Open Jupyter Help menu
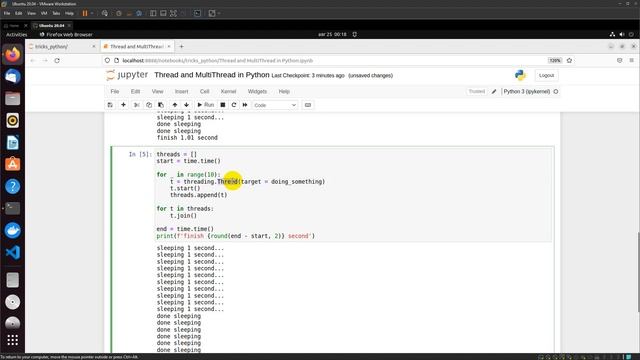This screenshot has height=360, width=640. point(284,91)
